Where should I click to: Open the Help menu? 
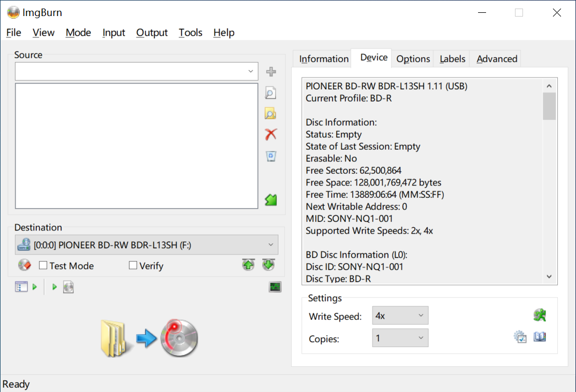coord(224,33)
